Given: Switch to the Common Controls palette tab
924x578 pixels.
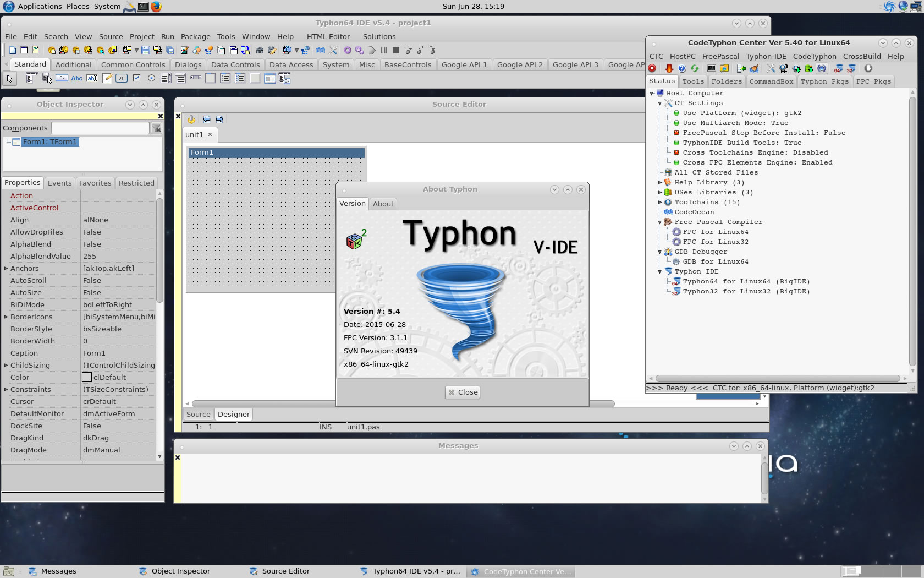Looking at the screenshot, I should coord(133,65).
